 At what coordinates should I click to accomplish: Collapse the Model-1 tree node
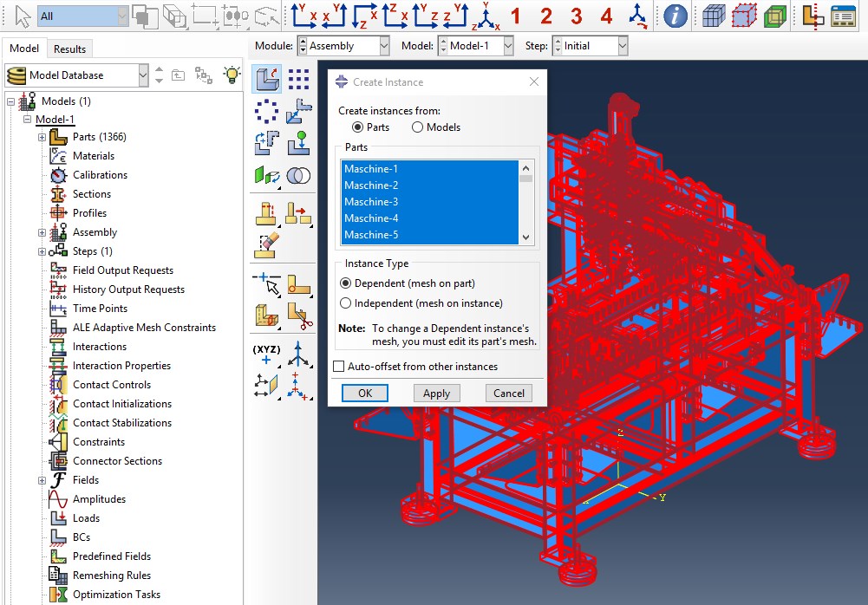click(27, 119)
